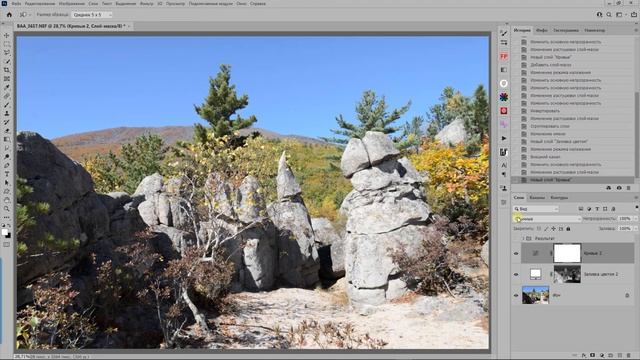Screen dimensions: 640x360
Task: Open the Изображение menu
Action: pyautogui.click(x=72, y=3)
